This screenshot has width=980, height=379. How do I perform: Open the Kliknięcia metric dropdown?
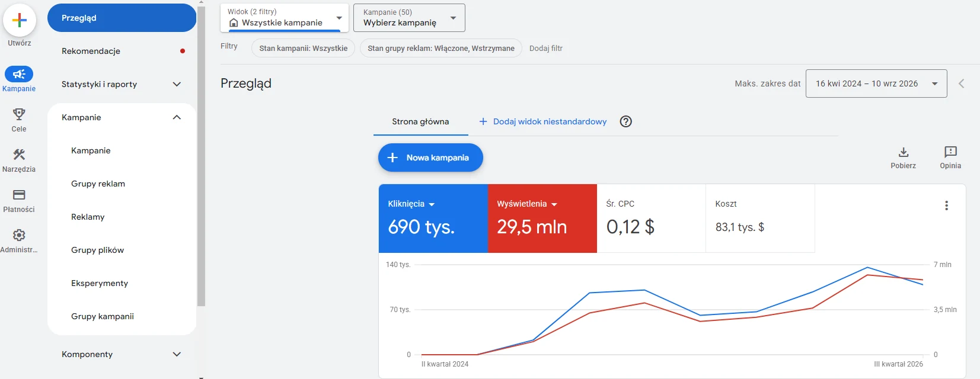[x=432, y=204]
